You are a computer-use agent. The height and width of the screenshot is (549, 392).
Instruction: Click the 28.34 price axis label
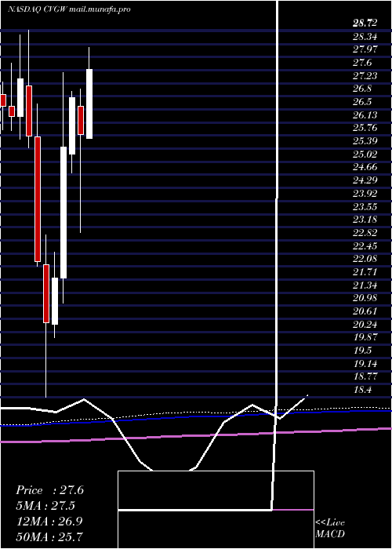point(365,36)
